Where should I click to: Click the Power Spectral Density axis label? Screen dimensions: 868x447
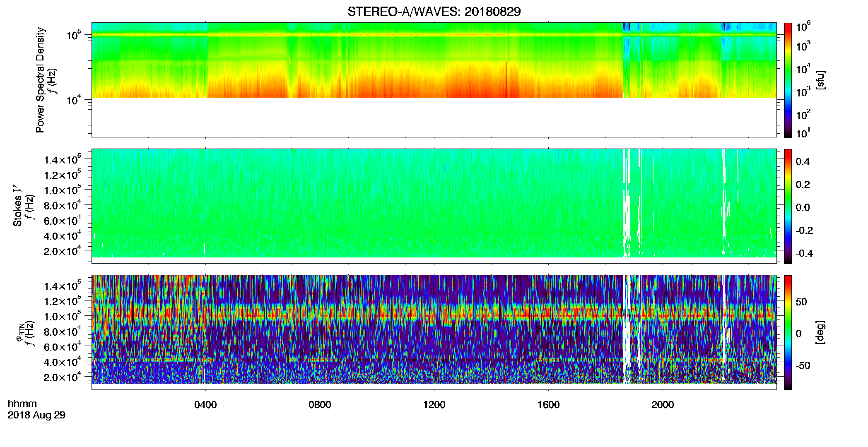tap(40, 80)
